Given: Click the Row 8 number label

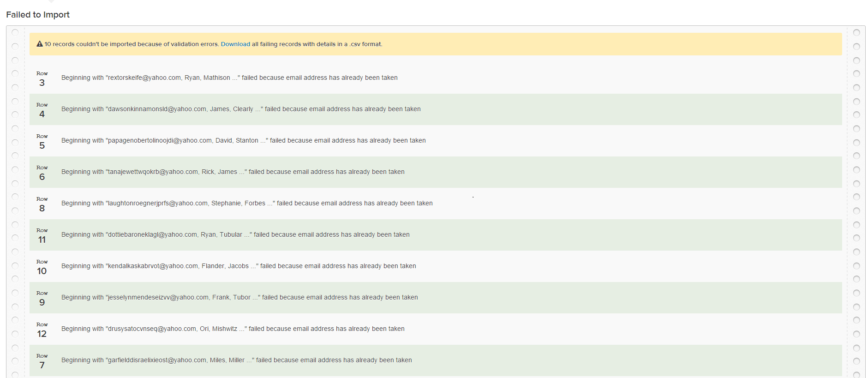Looking at the screenshot, I should pyautogui.click(x=42, y=205).
